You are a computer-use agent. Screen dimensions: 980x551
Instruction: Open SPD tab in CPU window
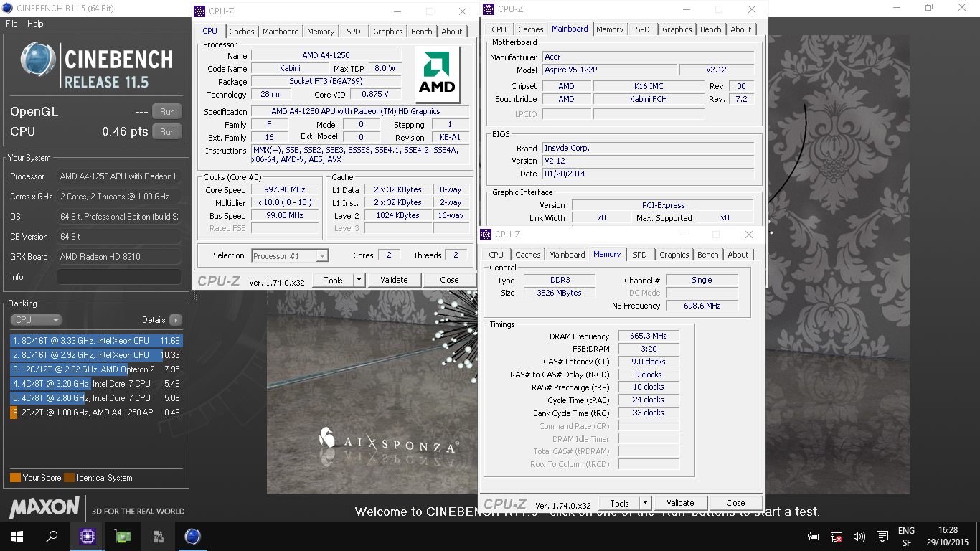(354, 32)
